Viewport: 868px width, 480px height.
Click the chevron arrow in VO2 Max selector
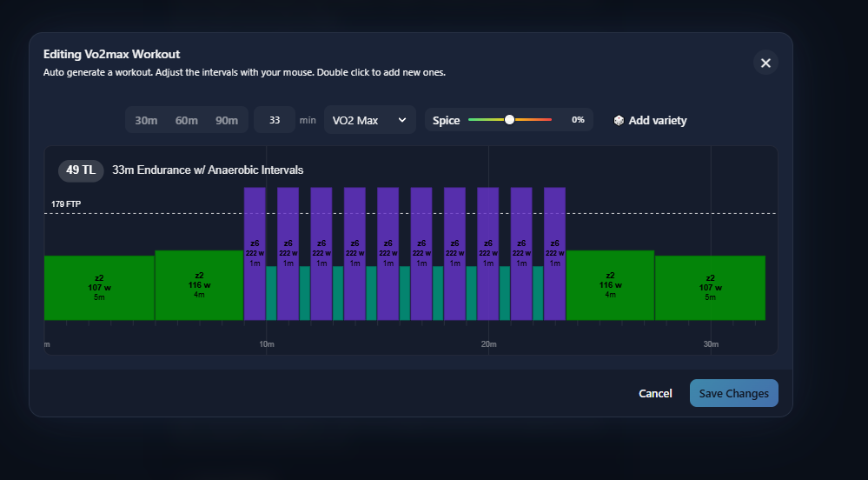[x=402, y=120]
